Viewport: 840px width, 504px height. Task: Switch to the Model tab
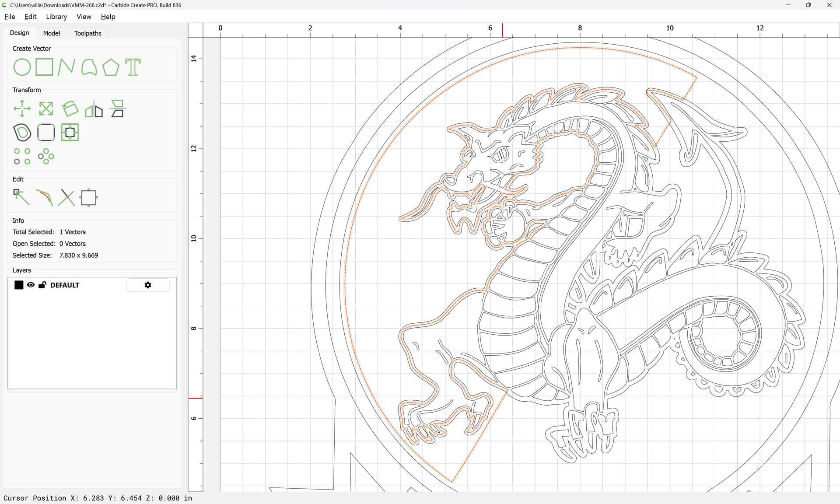pyautogui.click(x=51, y=33)
